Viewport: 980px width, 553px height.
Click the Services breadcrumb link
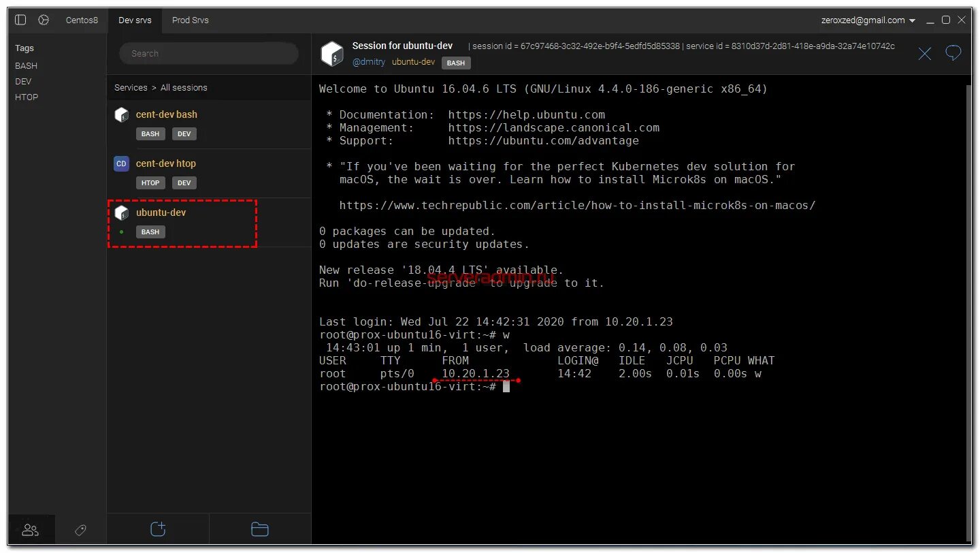[131, 88]
